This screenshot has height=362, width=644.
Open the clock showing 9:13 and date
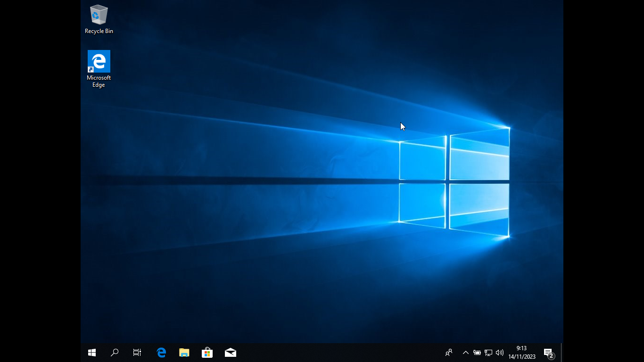(522, 353)
